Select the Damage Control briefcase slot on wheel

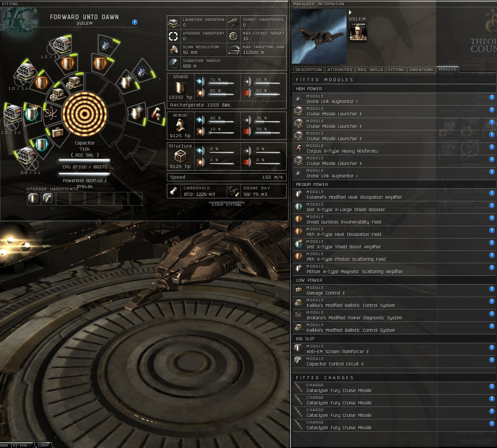pyautogui.click(x=58, y=132)
